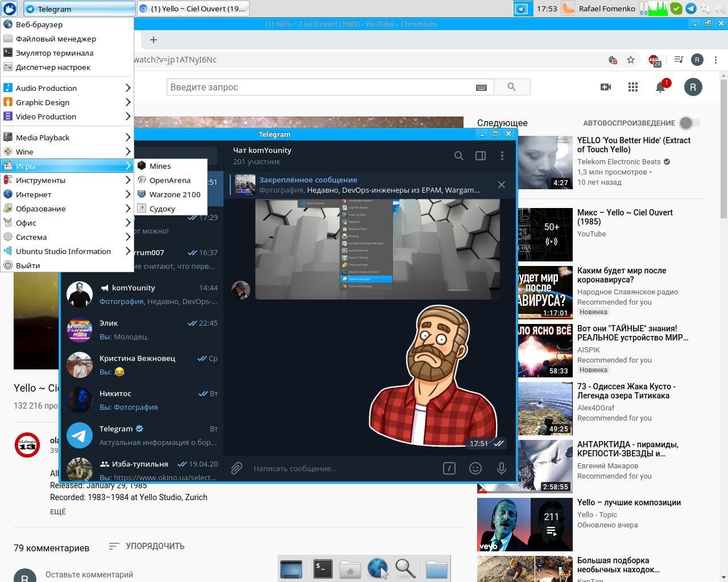Open YouTube on-screen keyboard icon
The height and width of the screenshot is (582, 728).
481,88
